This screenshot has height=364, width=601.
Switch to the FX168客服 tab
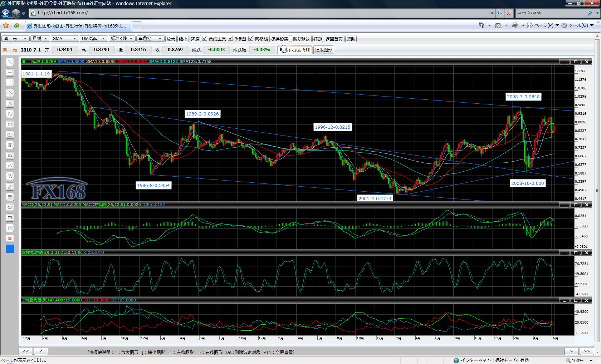[295, 50]
